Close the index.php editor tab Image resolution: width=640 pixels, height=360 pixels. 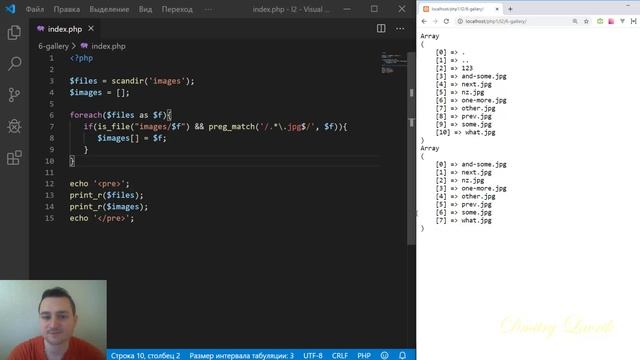point(91,29)
